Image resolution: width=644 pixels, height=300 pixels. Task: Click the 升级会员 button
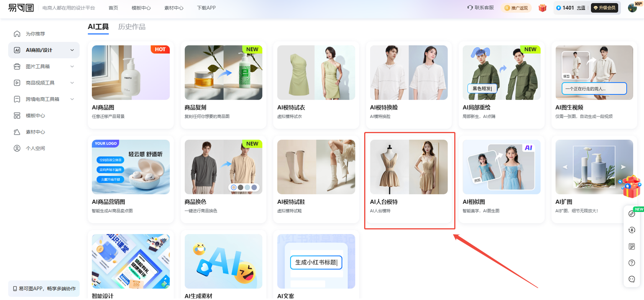[605, 8]
